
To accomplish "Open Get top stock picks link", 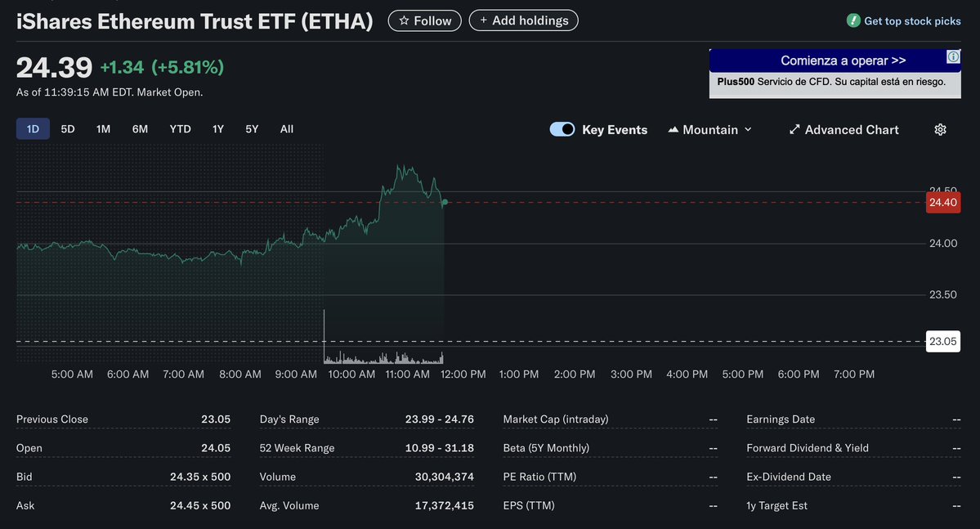I will [912, 20].
